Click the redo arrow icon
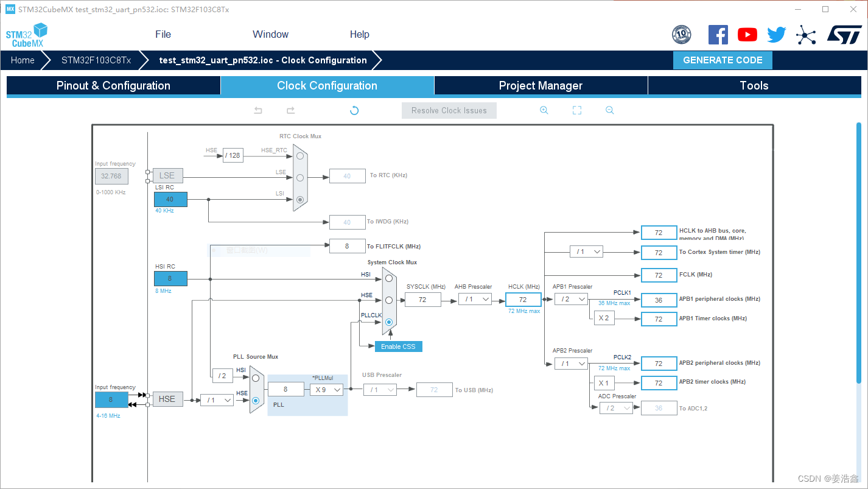 pyautogui.click(x=291, y=110)
